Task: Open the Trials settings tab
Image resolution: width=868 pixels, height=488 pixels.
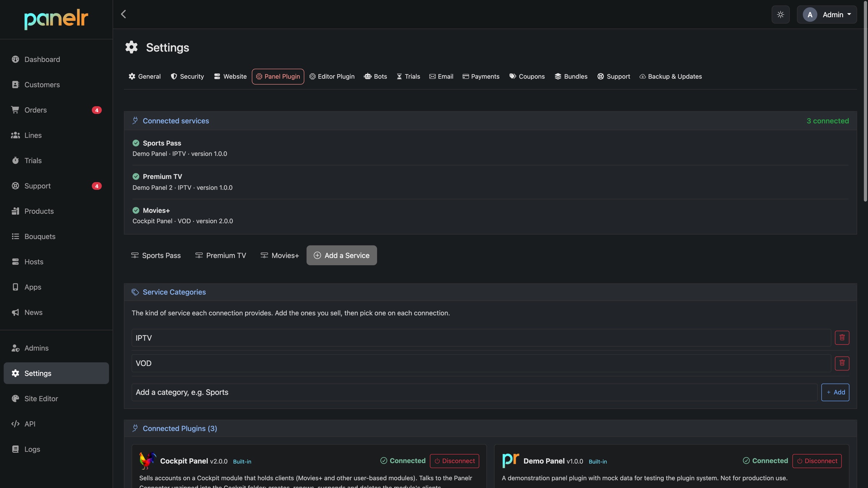Action: [408, 77]
